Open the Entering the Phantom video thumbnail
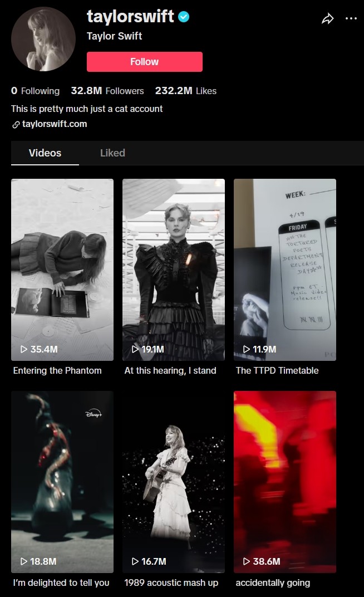 click(x=62, y=270)
